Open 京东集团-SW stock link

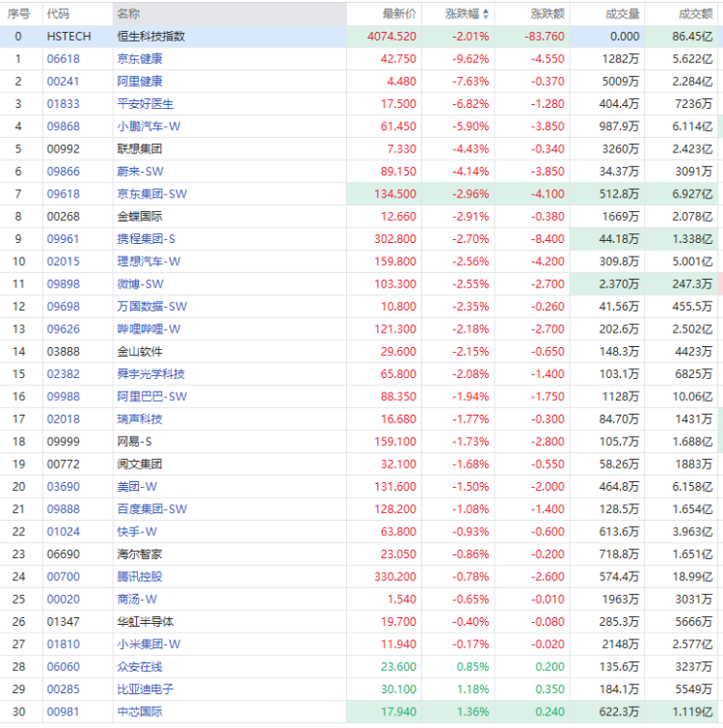pyautogui.click(x=151, y=194)
